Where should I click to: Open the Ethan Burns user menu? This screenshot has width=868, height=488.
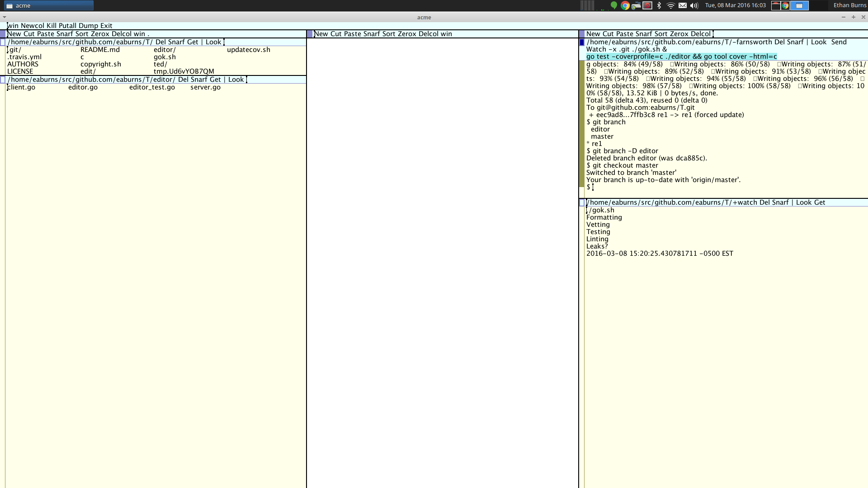click(849, 5)
